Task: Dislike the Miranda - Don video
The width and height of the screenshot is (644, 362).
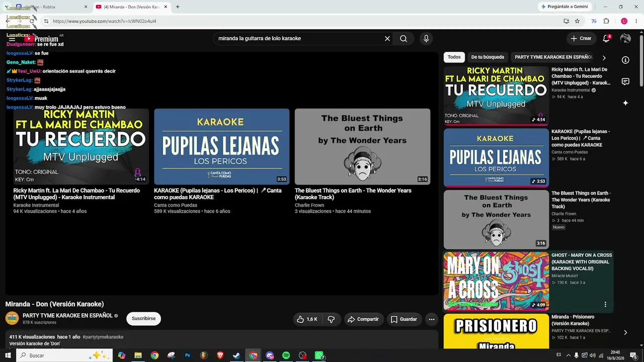Action: tap(331, 319)
